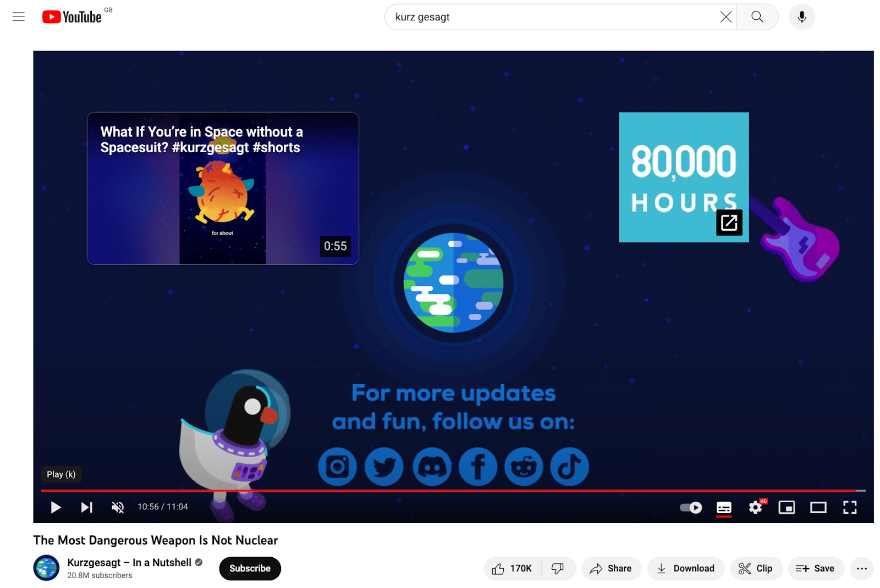Toggle subtitles/closed captions

pos(724,508)
